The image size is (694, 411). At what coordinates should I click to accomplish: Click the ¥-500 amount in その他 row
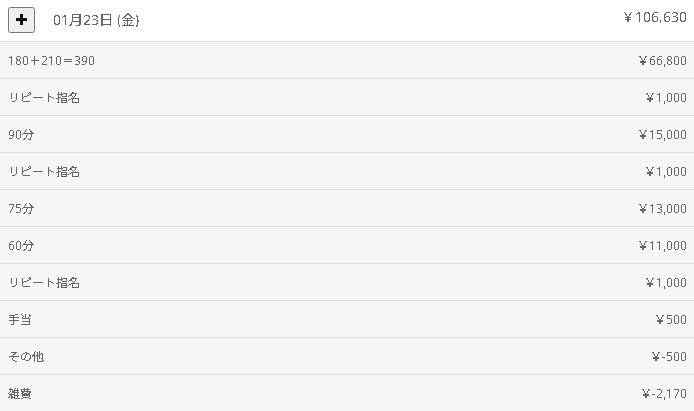click(x=668, y=357)
